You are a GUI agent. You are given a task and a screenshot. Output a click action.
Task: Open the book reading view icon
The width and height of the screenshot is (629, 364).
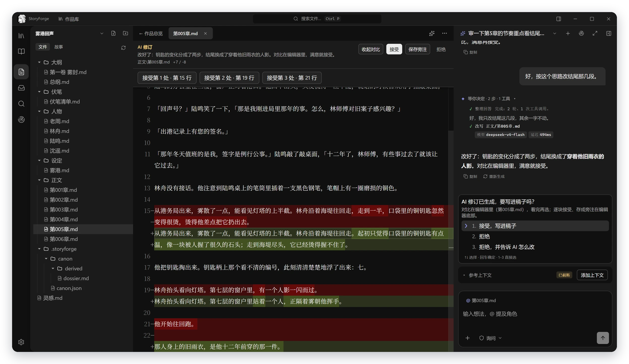pyautogui.click(x=21, y=52)
